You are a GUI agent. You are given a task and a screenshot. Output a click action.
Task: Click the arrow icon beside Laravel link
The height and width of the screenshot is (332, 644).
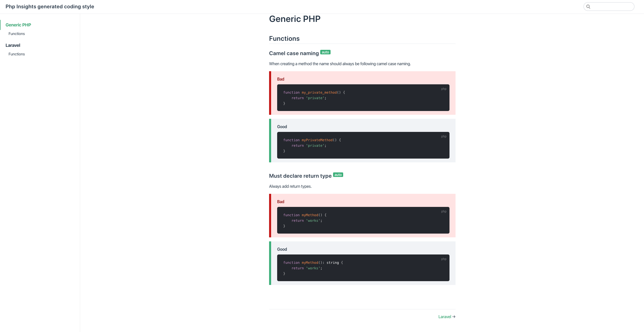(454, 317)
